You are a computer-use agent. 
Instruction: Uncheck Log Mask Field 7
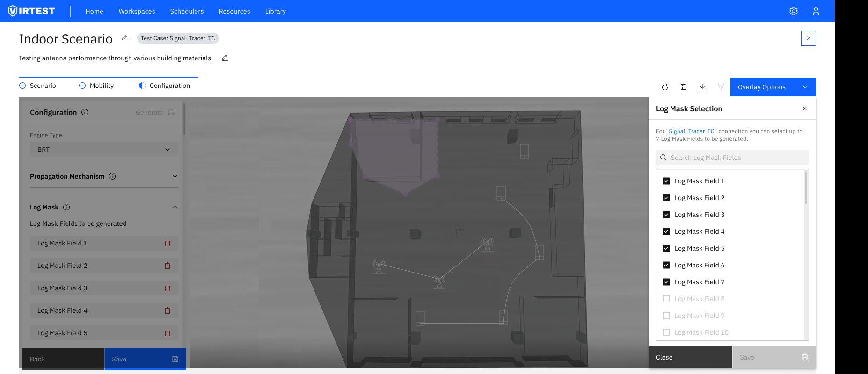pyautogui.click(x=666, y=282)
